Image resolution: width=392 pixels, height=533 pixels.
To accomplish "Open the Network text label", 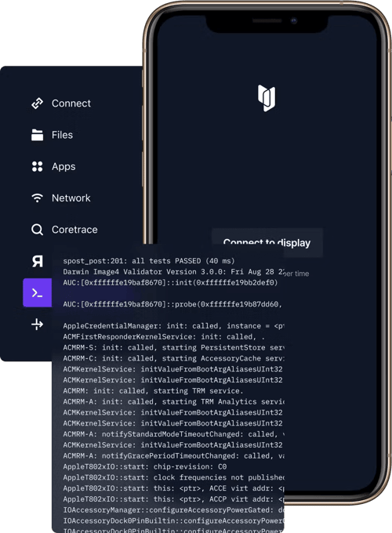I will [71, 198].
